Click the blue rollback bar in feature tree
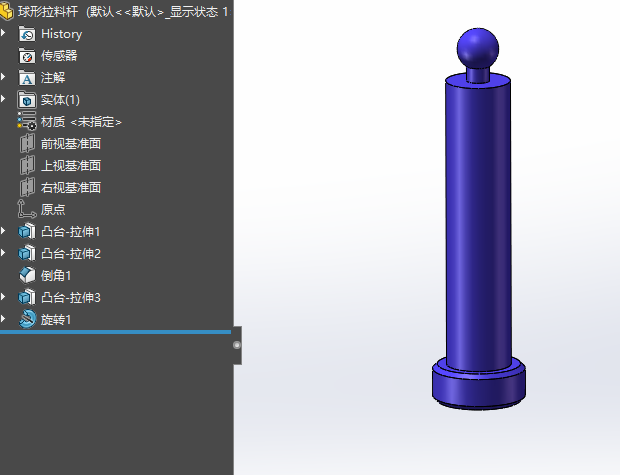This screenshot has width=620, height=475. [115, 332]
